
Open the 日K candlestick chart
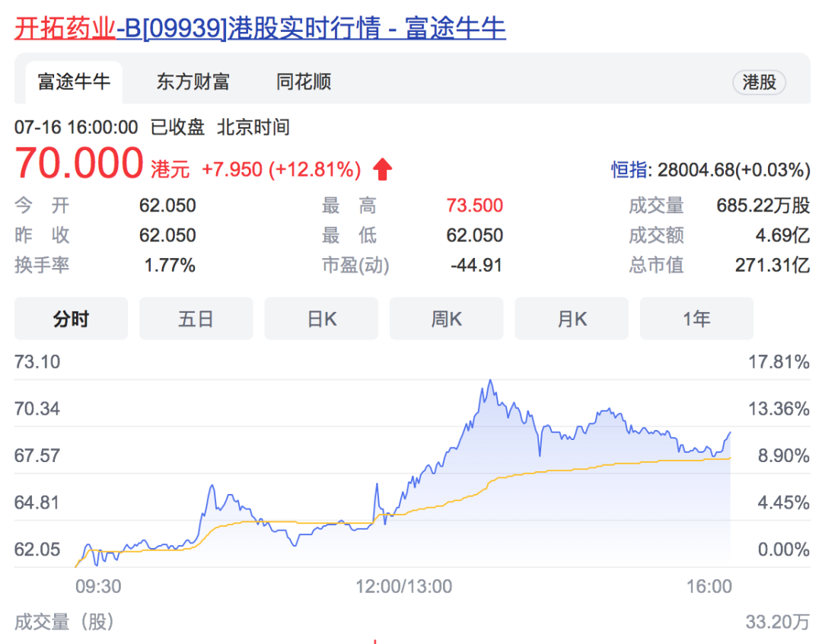point(320,318)
